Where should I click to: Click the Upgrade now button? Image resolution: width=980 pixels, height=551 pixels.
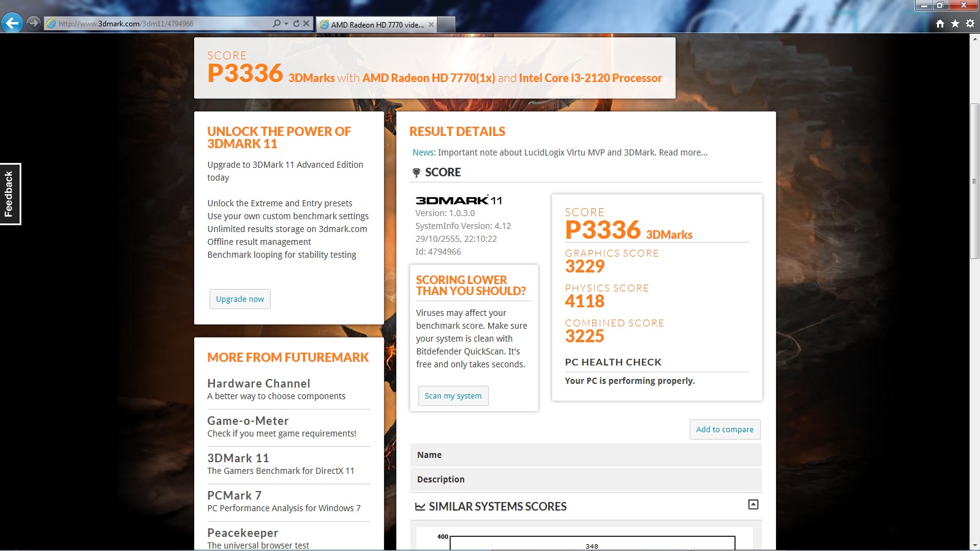point(240,299)
